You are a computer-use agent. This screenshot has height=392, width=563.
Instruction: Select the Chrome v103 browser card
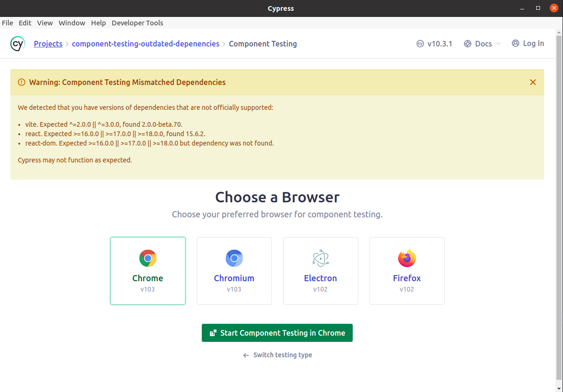click(x=148, y=271)
